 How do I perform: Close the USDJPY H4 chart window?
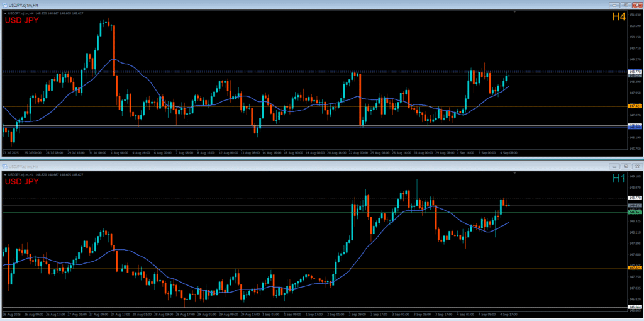(x=636, y=5)
